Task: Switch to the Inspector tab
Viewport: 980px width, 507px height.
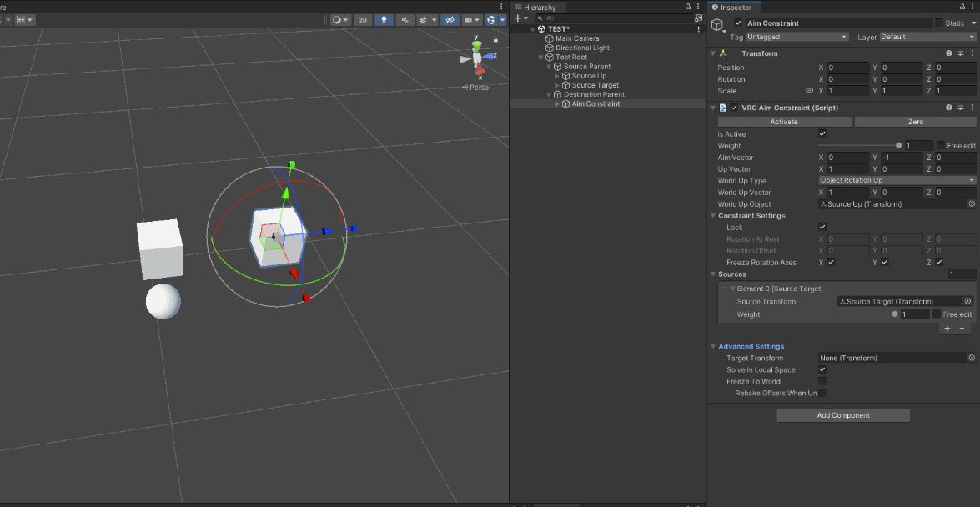Action: tap(735, 7)
